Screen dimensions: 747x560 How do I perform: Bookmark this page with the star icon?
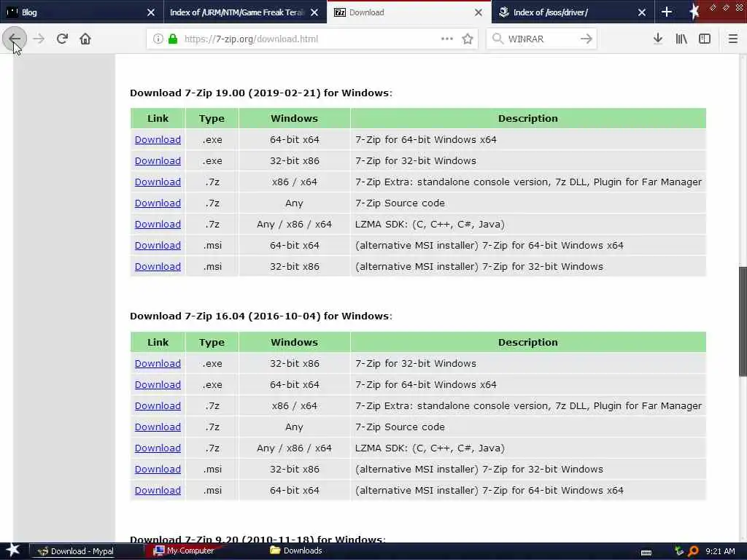[x=468, y=39]
